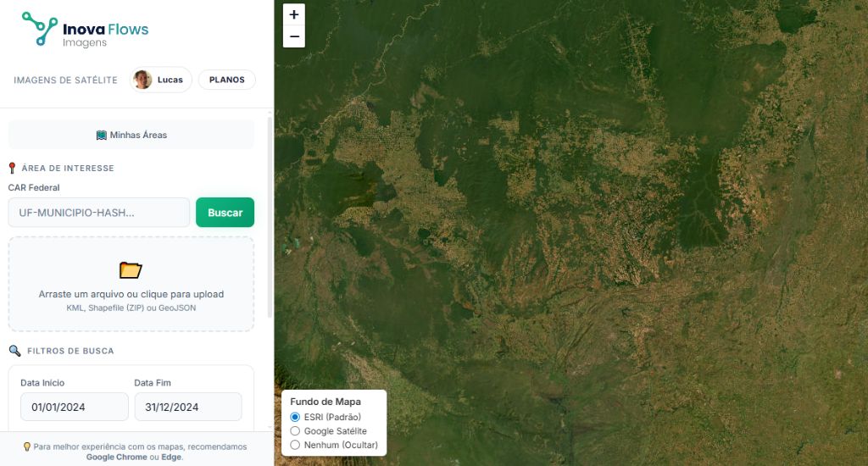
Task: Zoom out on the map
Action: tap(293, 36)
